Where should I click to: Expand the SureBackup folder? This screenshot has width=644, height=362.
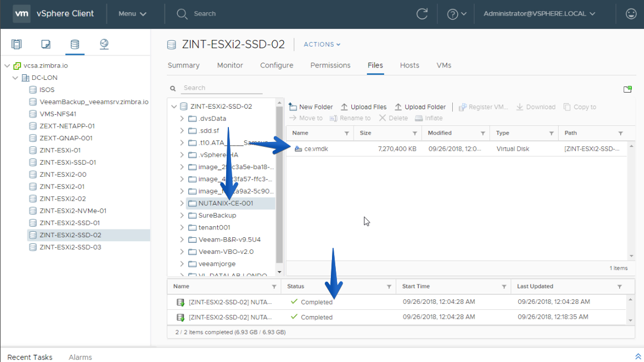182,215
